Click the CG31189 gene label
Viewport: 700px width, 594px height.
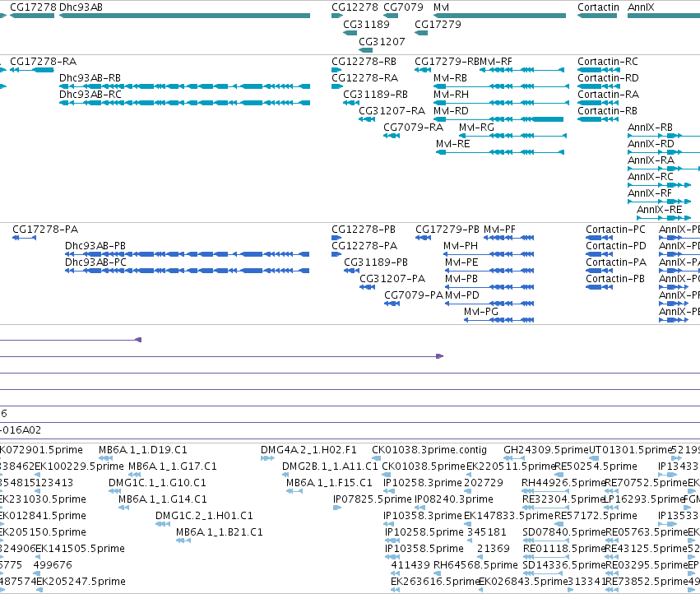(366, 24)
